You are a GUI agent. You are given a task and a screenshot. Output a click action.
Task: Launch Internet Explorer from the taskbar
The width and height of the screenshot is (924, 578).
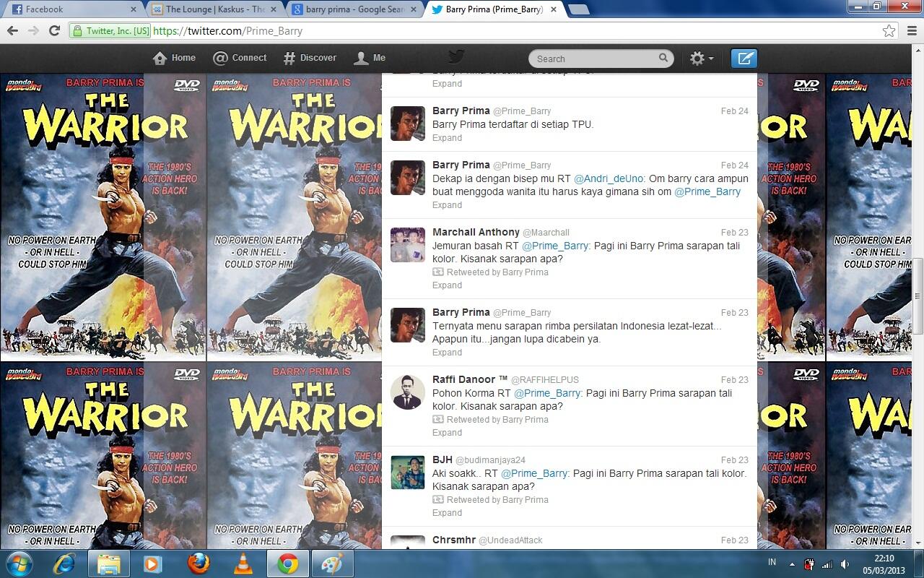point(64,563)
